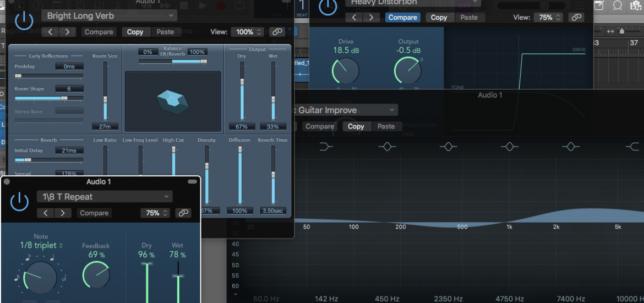Open the Bright Long Verb preset dropdown
Image resolution: width=644 pixels, height=303 pixels.
[x=110, y=15]
